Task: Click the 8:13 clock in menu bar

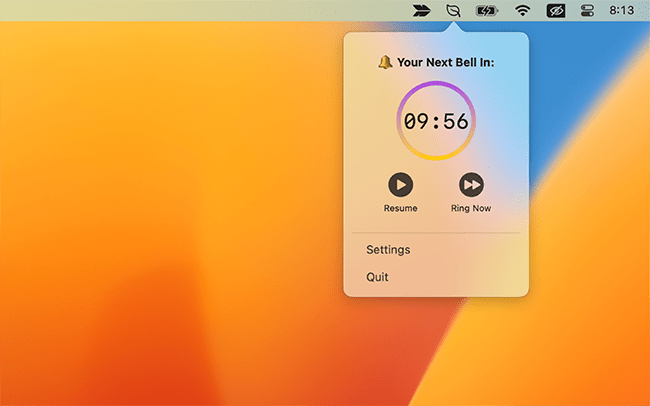Action: [621, 10]
